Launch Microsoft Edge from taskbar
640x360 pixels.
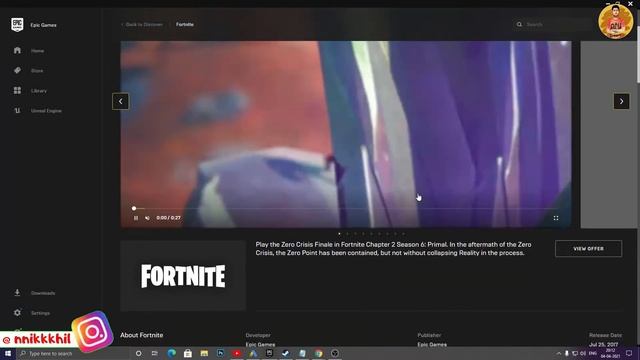tap(171, 353)
